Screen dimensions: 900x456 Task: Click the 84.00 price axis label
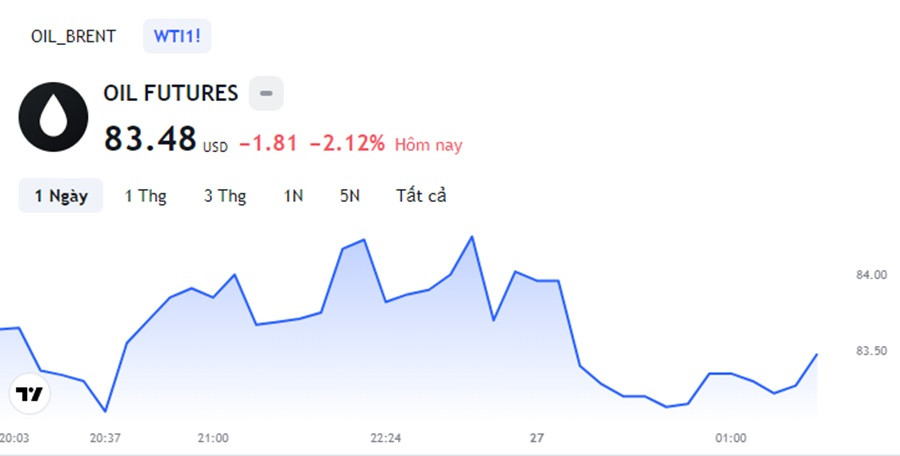point(871,275)
